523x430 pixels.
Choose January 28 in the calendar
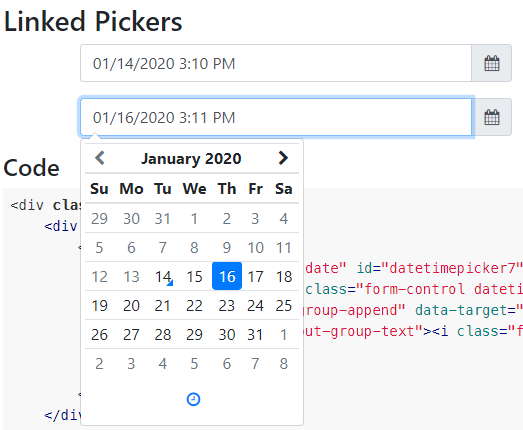(163, 334)
